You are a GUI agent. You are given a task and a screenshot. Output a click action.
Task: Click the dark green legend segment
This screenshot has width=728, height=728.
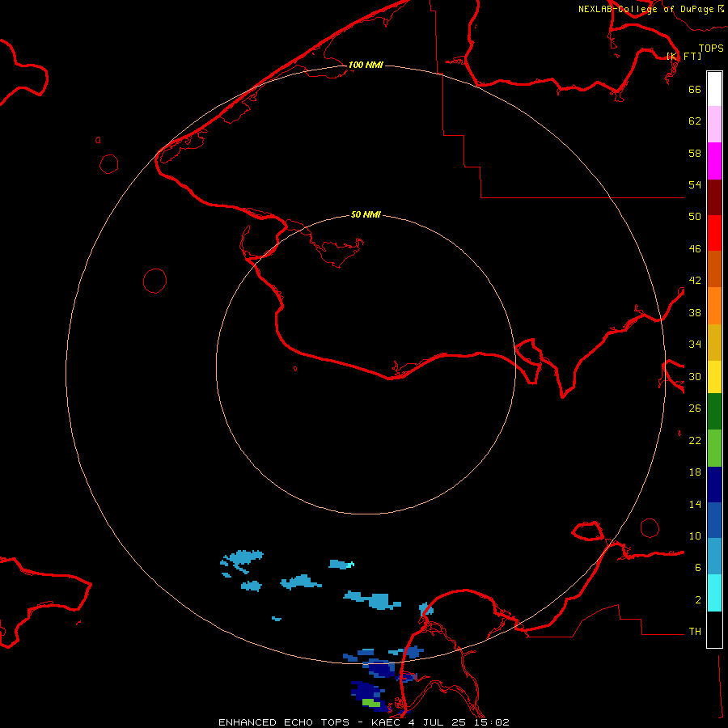714,412
